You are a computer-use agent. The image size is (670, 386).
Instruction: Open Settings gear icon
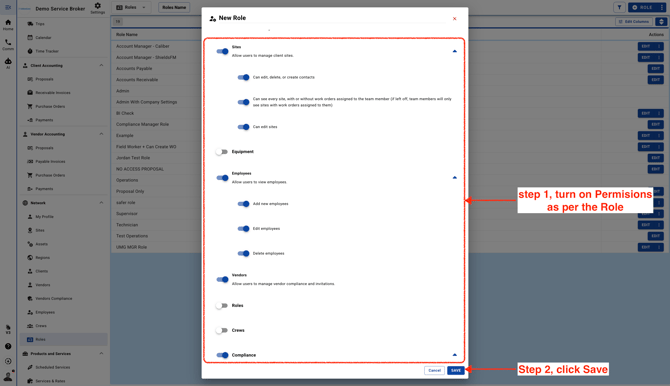97,7
